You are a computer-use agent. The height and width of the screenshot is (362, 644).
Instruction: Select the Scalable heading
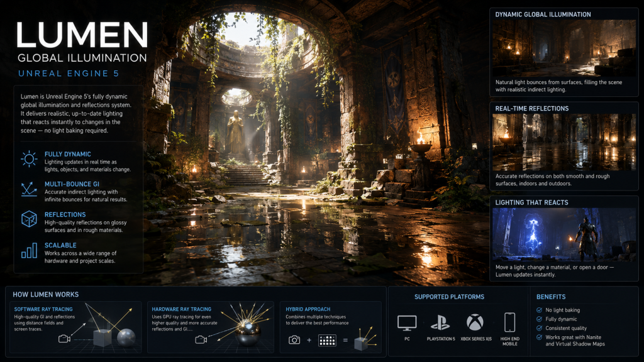coord(60,245)
